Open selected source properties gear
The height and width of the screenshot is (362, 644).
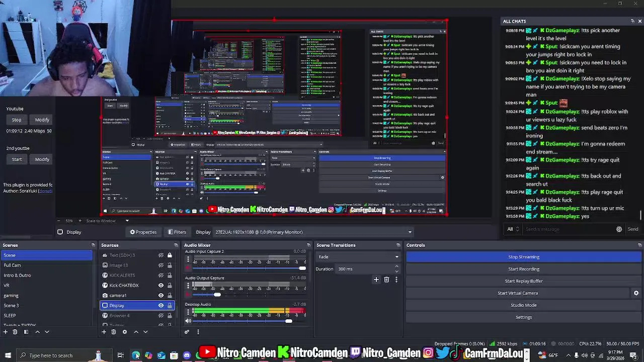point(125,332)
